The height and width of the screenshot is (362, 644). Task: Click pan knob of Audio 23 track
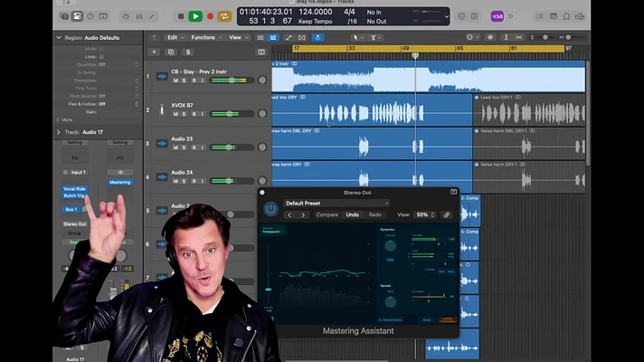pyautogui.click(x=262, y=148)
